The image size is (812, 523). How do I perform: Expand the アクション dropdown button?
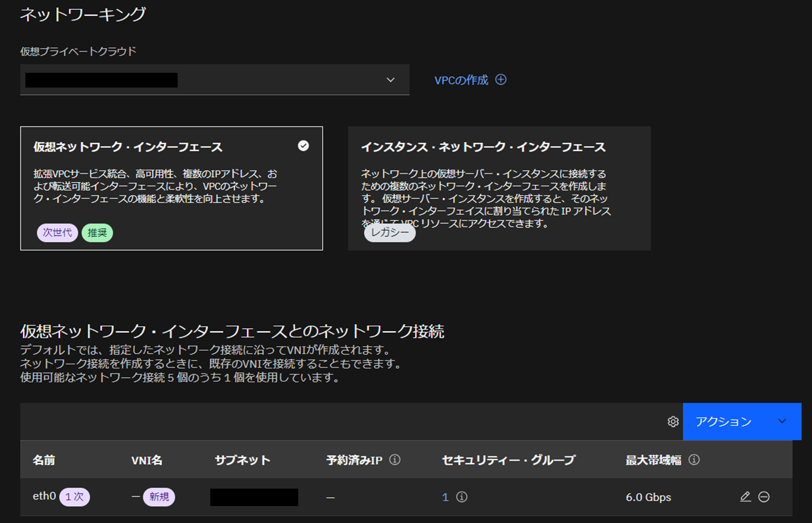742,422
